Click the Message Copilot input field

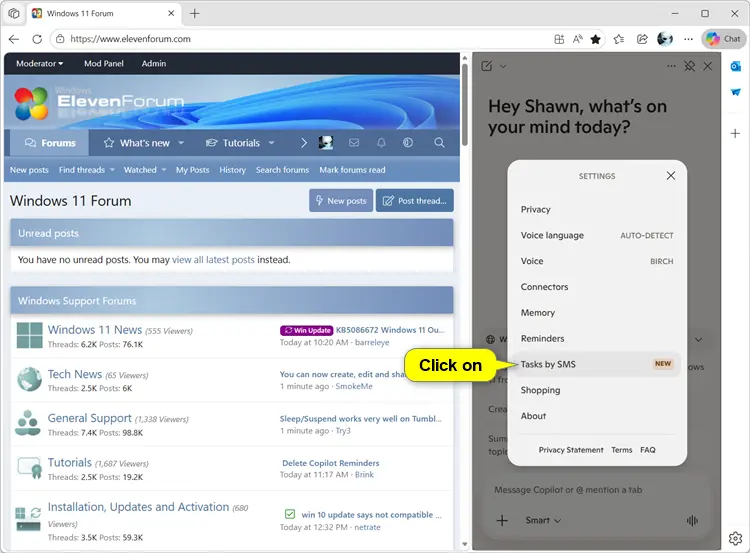[596, 490]
